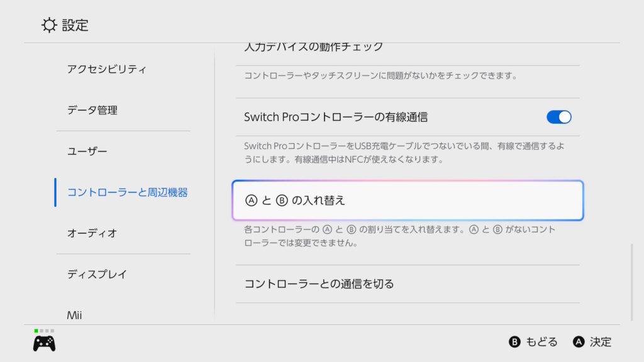This screenshot has width=644, height=362.
Task: Choose コントローラーとの通信を切る
Action: click(319, 283)
